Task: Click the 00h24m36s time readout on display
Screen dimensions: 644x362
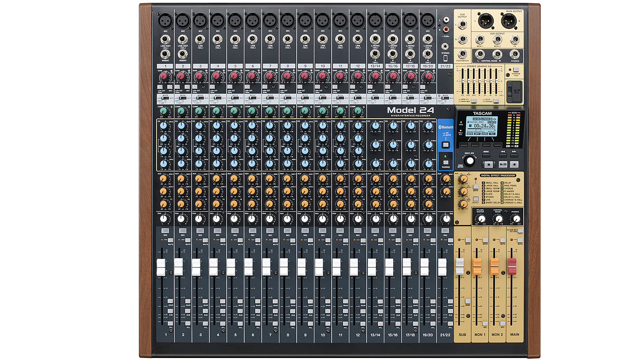Action: pyautogui.click(x=484, y=126)
